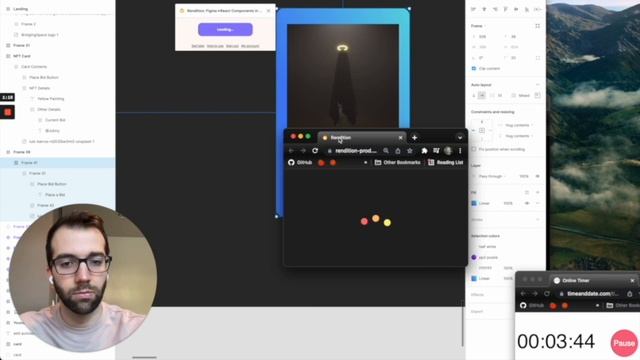Screen dimensions: 640x360
Task: Open the Get help link in the plugin
Action: click(x=198, y=46)
